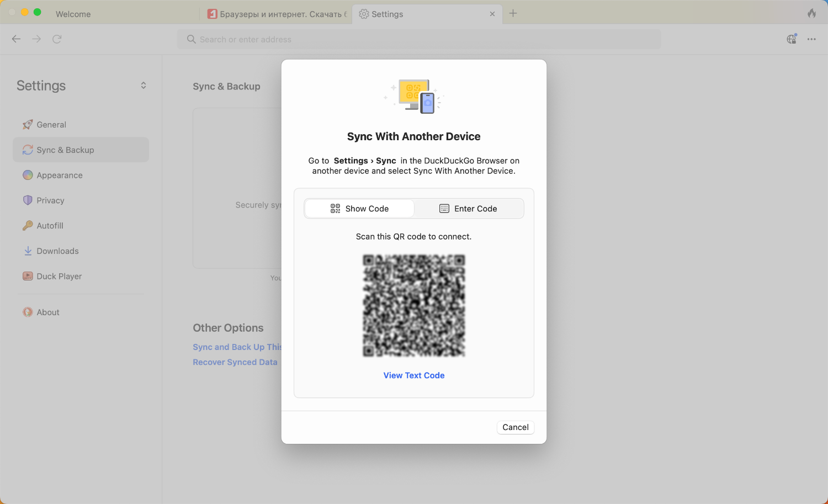Close the Settings tab
This screenshot has width=828, height=504.
click(x=492, y=14)
